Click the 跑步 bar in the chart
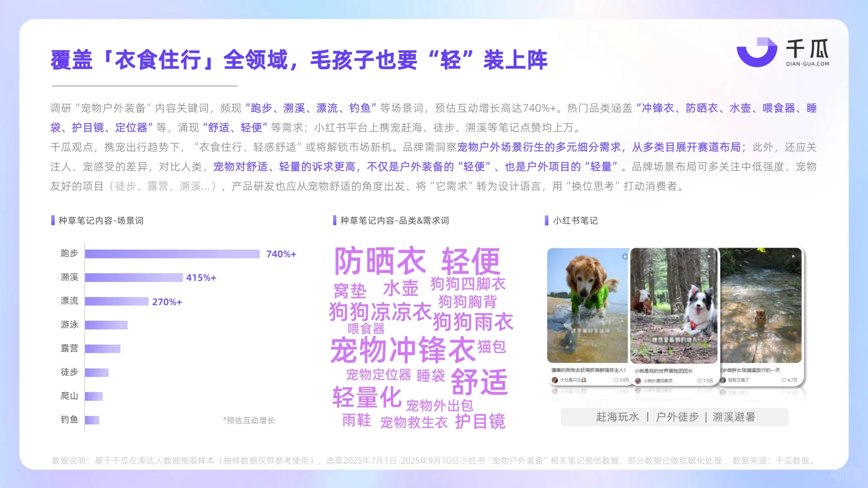This screenshot has width=868, height=488. pos(172,254)
